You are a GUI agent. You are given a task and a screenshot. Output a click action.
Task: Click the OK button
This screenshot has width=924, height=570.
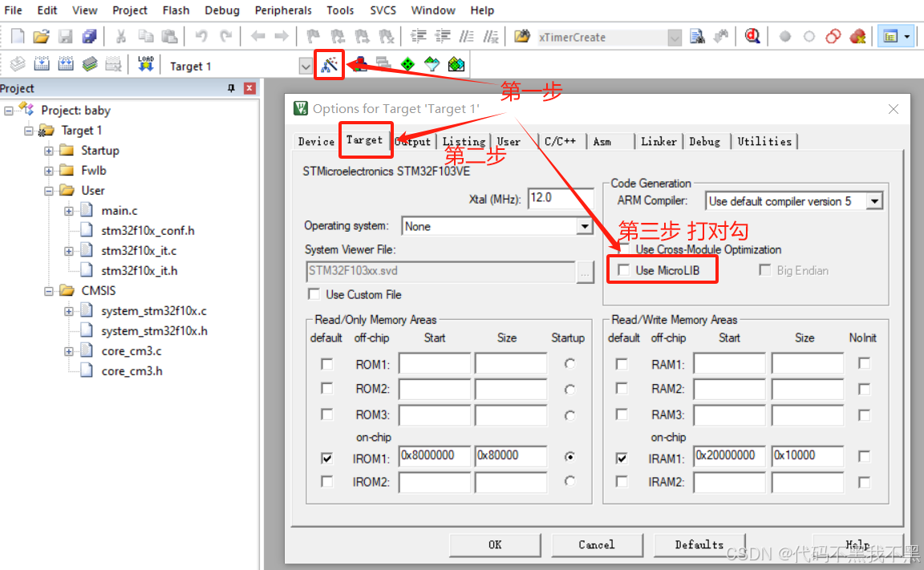click(x=495, y=544)
